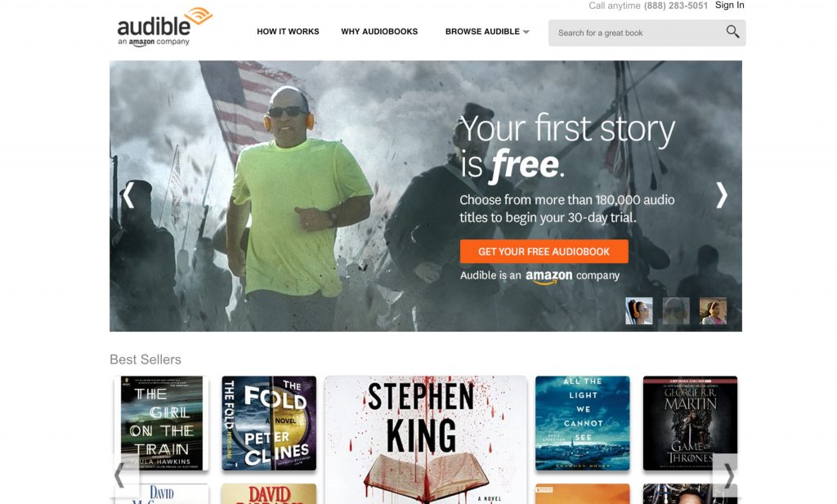Focus the Search for a great book field
The width and height of the screenshot is (837, 504).
click(x=638, y=33)
